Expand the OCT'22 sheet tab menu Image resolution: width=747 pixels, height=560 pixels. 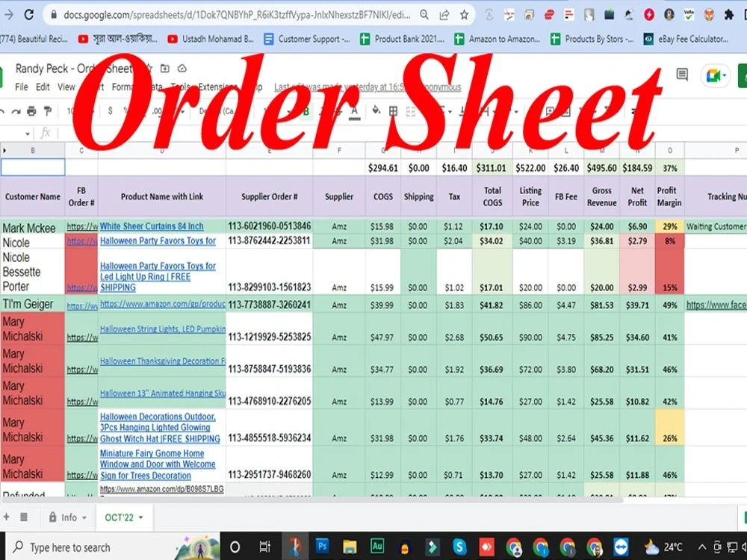(140, 517)
